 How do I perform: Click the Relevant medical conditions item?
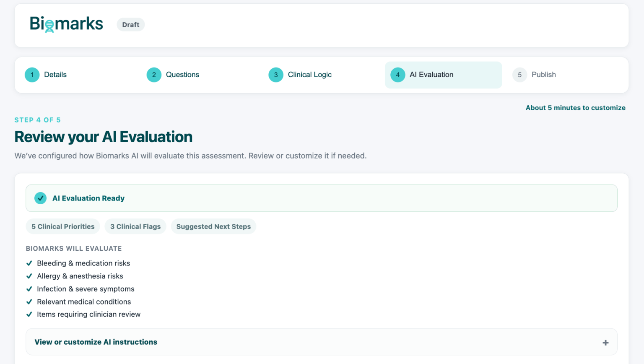click(x=84, y=302)
